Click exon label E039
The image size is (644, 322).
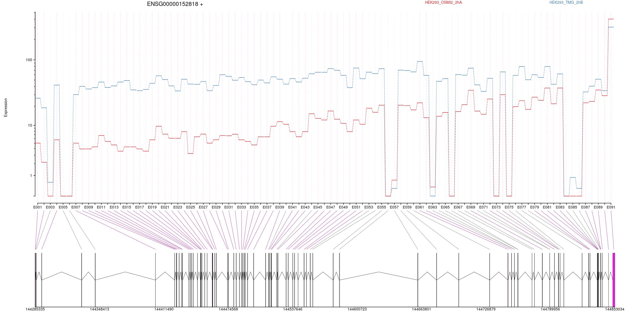[x=280, y=207]
